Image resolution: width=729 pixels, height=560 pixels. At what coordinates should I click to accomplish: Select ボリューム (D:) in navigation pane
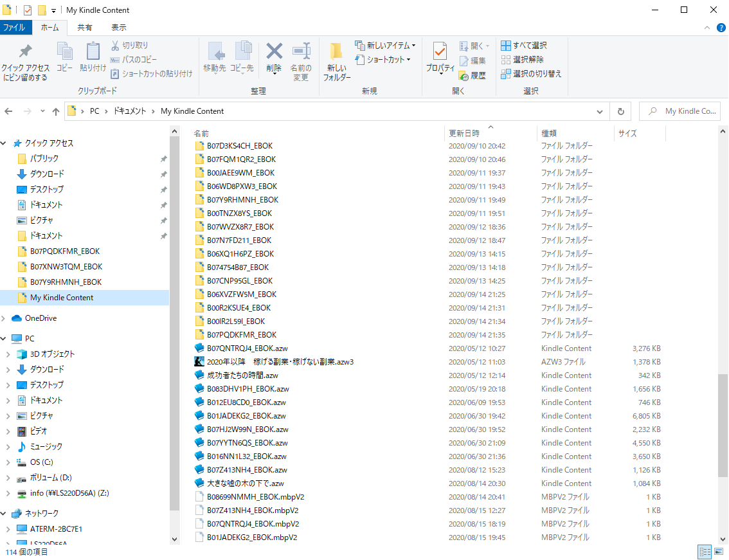click(50, 478)
